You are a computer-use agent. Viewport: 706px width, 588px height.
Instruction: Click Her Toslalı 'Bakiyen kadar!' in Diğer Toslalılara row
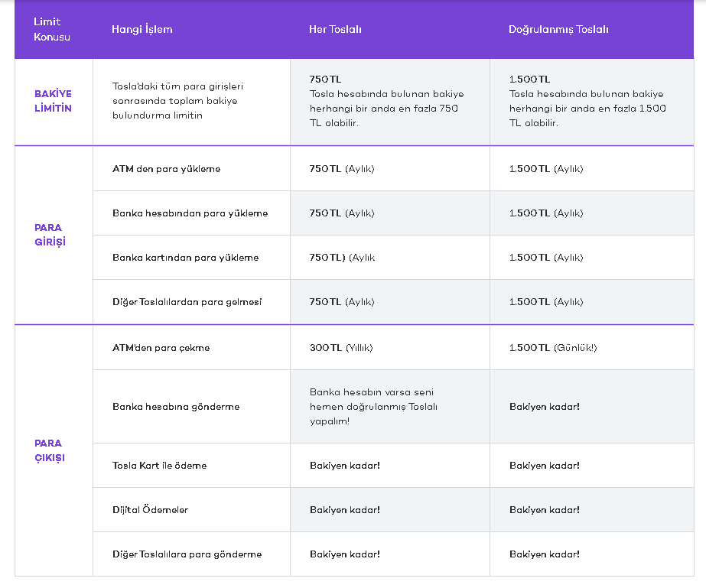(345, 554)
